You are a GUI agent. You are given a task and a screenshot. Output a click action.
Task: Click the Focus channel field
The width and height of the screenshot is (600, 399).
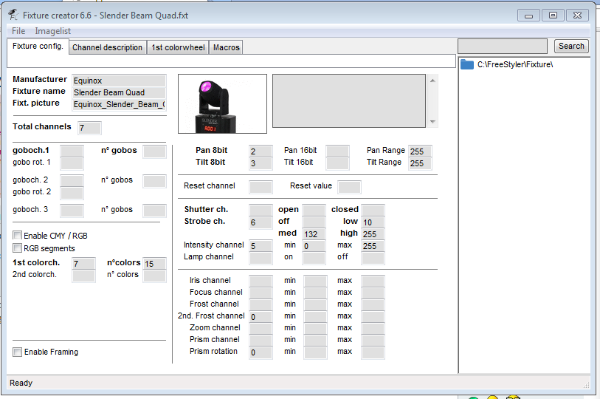click(261, 293)
